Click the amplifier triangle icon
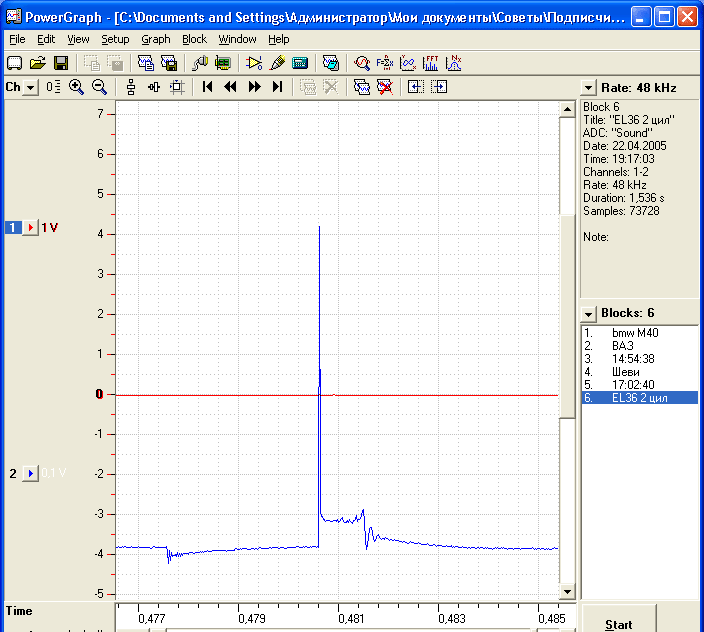 (254, 63)
